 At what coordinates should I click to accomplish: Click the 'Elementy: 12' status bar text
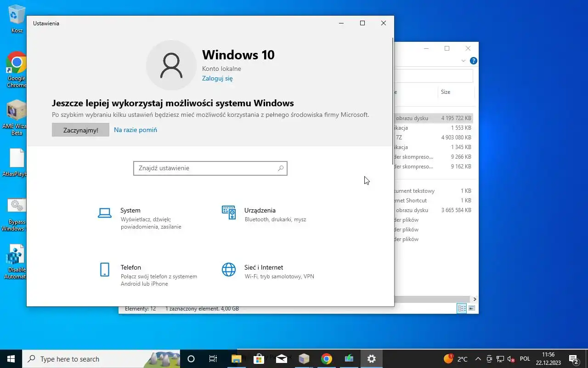pyautogui.click(x=140, y=309)
